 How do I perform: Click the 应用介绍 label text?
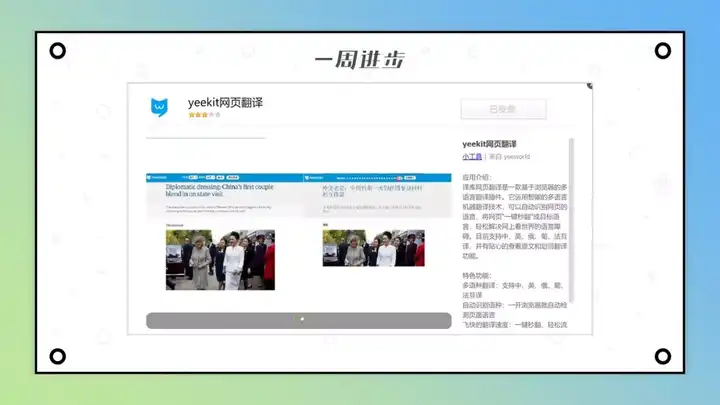click(477, 177)
